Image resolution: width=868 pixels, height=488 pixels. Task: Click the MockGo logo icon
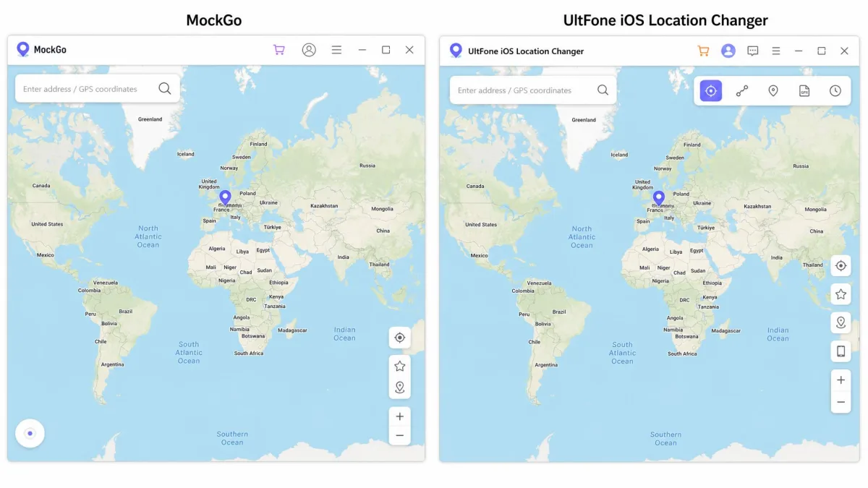pyautogui.click(x=23, y=49)
